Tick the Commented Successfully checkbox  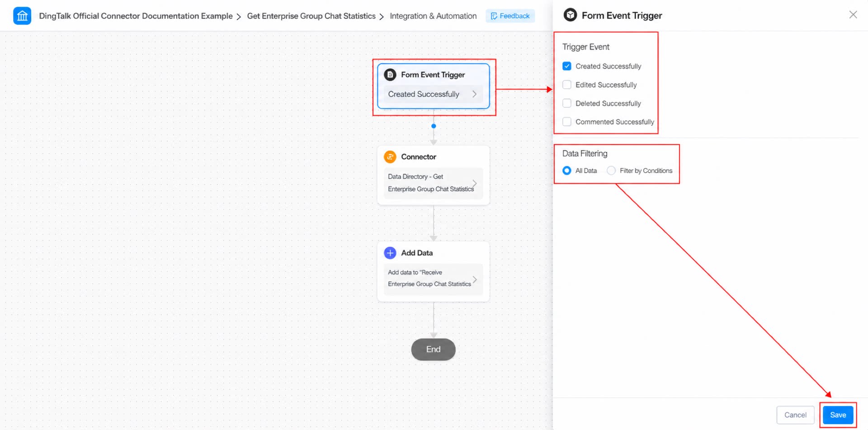(x=567, y=122)
